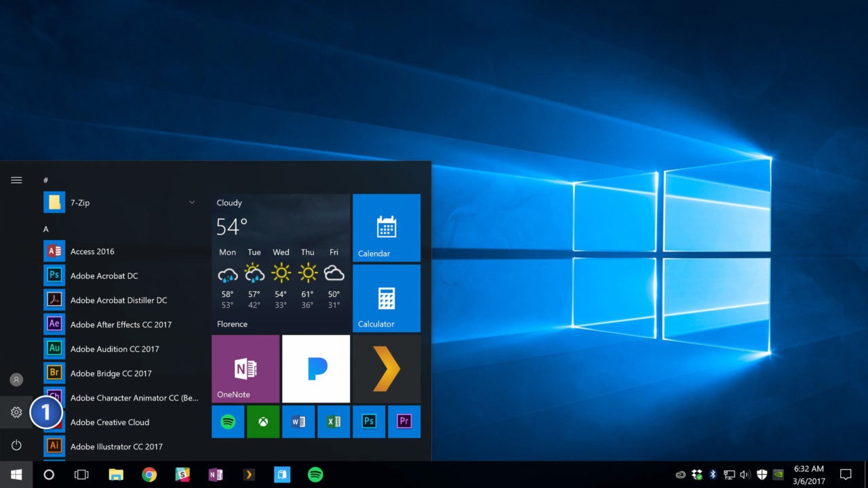This screenshot has width=868, height=488.
Task: Open the blue book app on taskbar
Action: [282, 474]
